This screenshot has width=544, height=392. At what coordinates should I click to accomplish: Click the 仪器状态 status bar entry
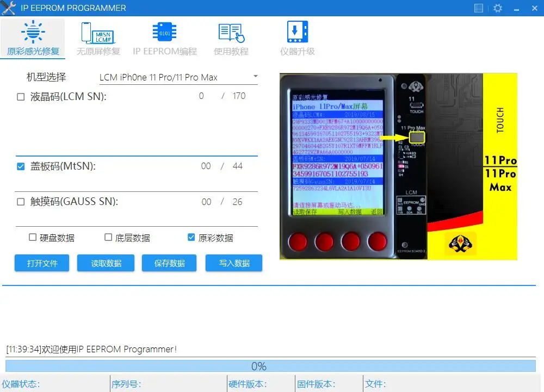click(x=21, y=384)
